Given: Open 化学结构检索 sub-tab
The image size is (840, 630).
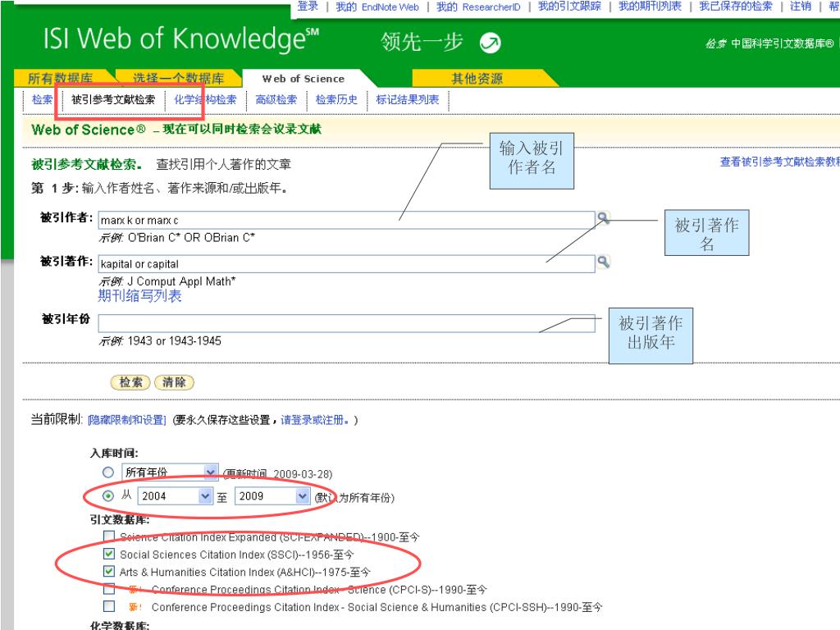Looking at the screenshot, I should tap(205, 99).
